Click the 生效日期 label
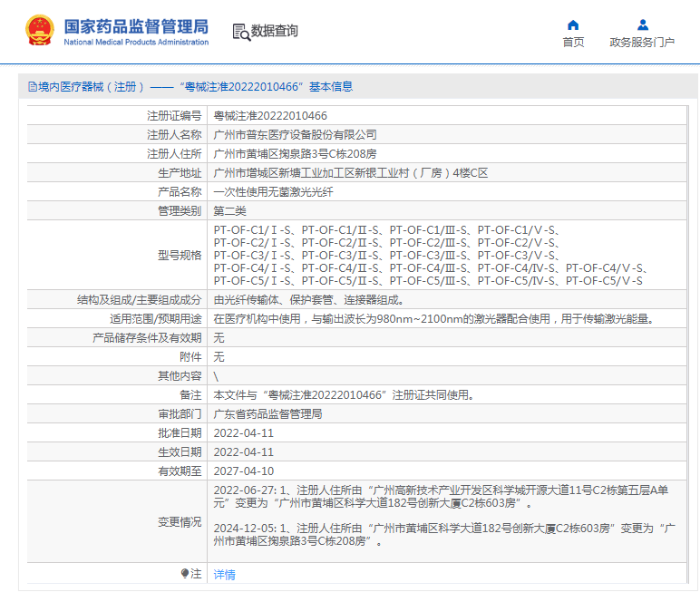 180,452
